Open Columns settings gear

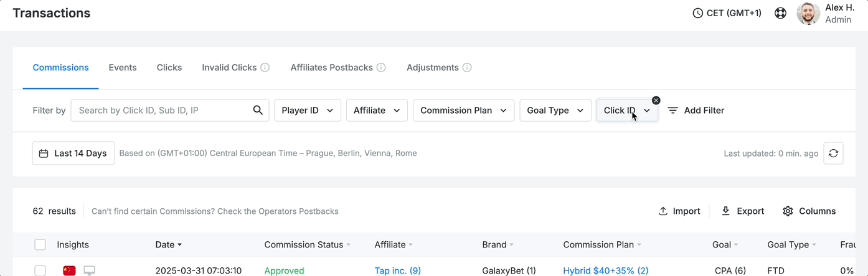(788, 211)
